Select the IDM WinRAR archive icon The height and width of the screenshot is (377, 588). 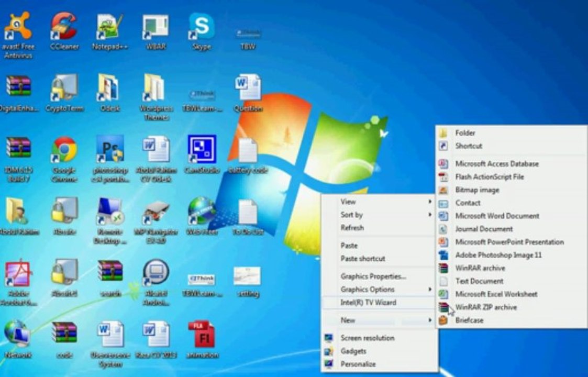click(18, 159)
